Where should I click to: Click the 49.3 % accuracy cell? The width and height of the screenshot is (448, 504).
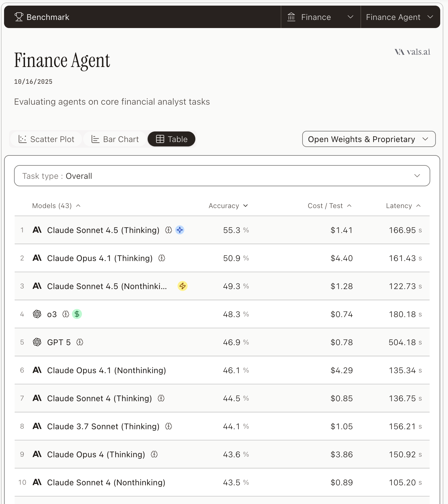point(236,286)
